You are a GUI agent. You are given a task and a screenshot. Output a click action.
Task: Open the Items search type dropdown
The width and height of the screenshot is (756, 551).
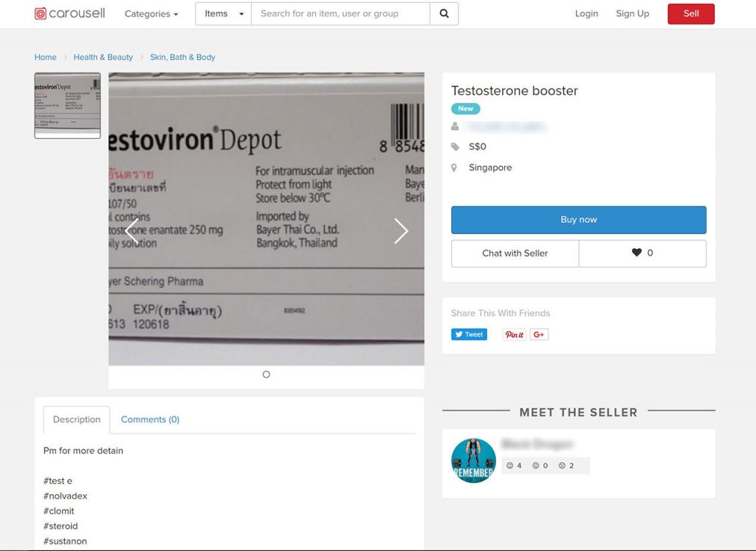coord(223,13)
